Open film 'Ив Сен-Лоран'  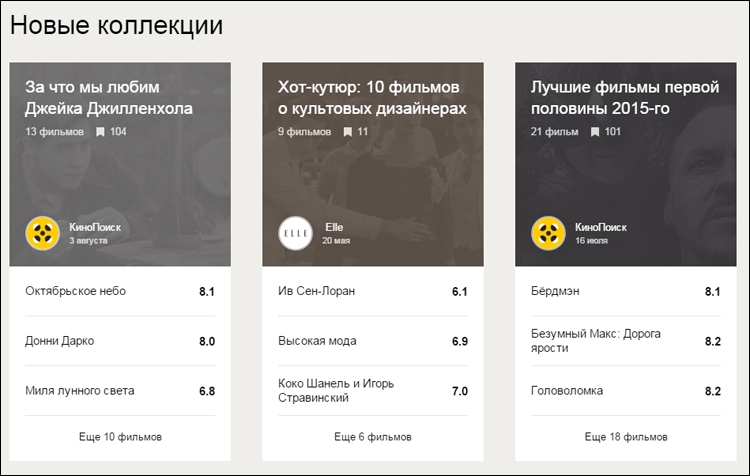click(316, 291)
